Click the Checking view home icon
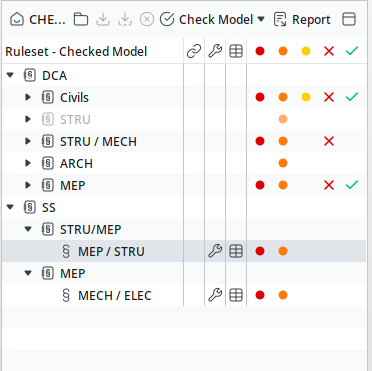Viewport: 372px width, 371px height. 17,20
